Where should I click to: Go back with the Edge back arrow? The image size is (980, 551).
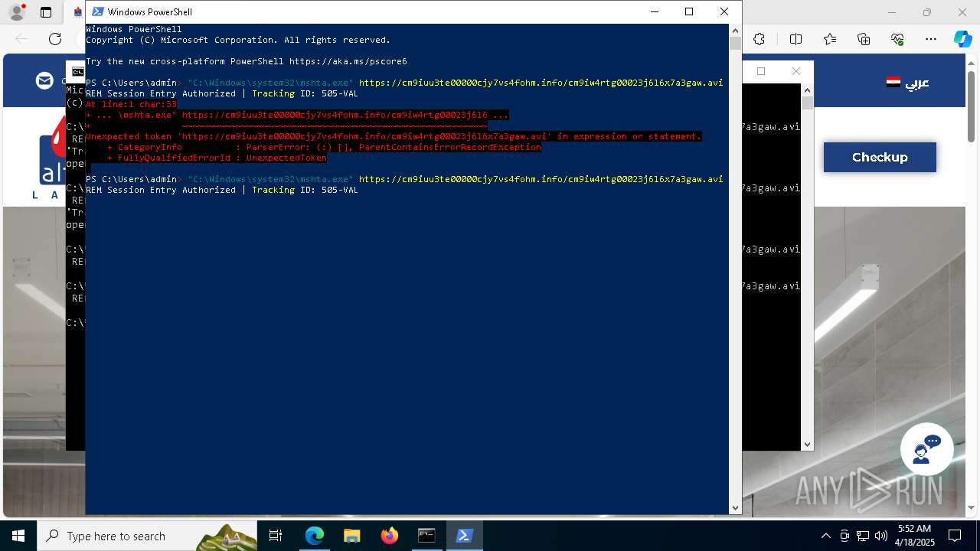coord(21,39)
